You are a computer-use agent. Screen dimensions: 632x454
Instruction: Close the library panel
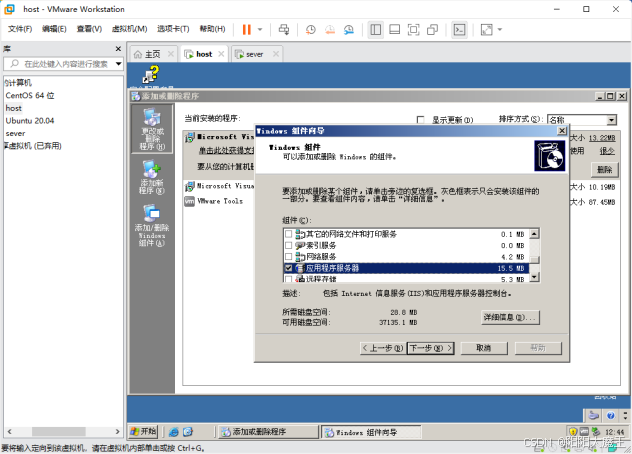pyautogui.click(x=118, y=49)
